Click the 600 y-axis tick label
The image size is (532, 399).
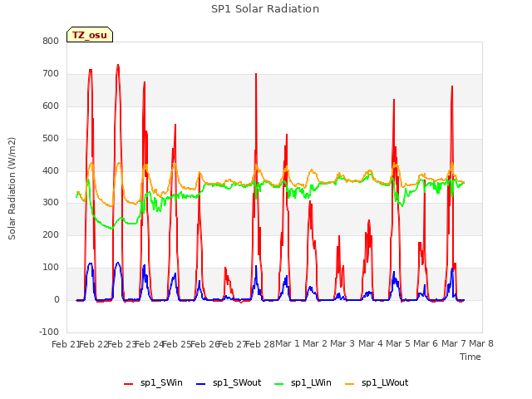pos(51,106)
